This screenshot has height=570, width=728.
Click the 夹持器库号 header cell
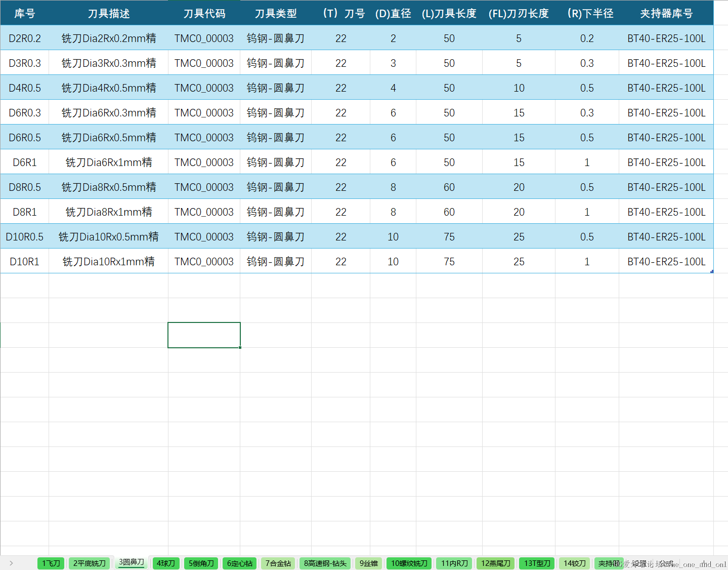[x=666, y=13]
